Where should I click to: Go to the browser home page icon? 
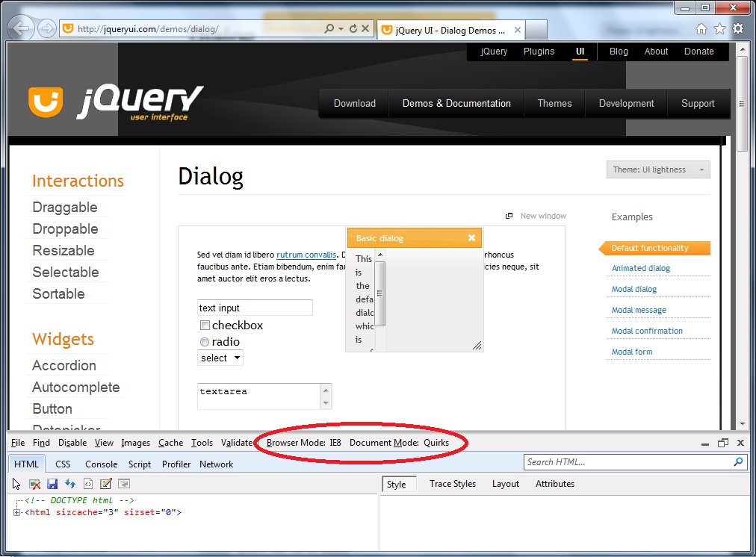coord(701,28)
